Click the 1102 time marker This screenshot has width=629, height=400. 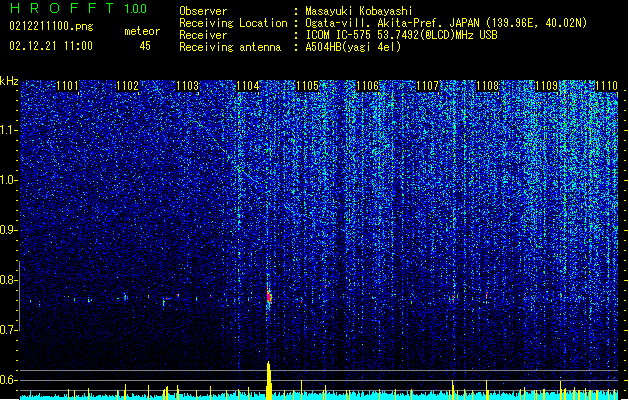coord(128,86)
